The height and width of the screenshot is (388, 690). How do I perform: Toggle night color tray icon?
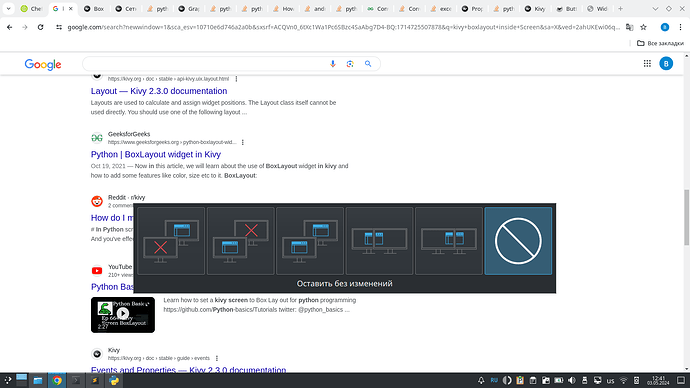click(507, 381)
